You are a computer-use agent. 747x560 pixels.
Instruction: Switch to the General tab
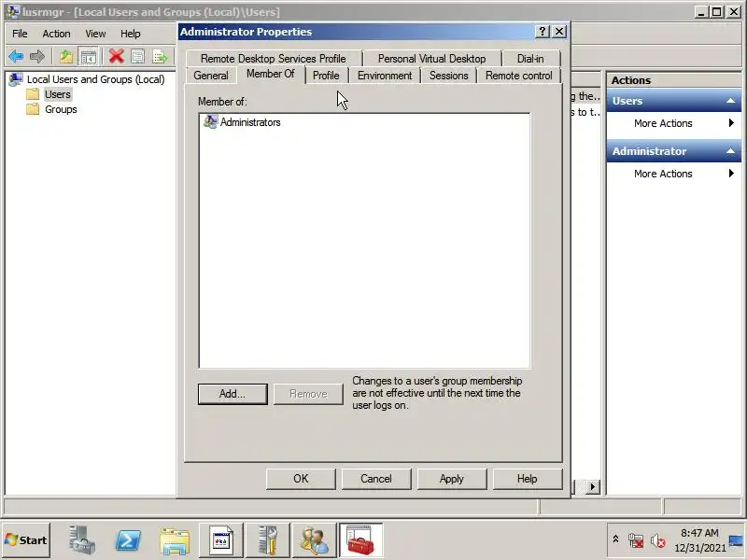(x=211, y=76)
